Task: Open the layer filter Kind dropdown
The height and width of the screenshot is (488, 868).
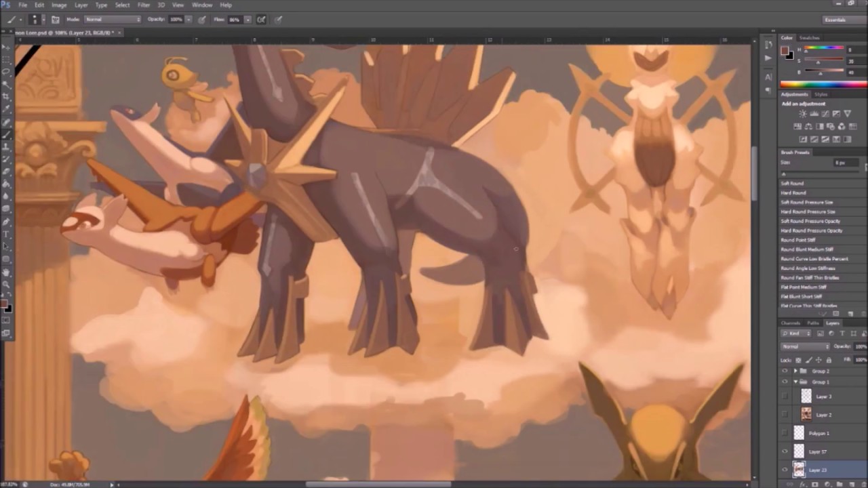Action: pos(796,333)
